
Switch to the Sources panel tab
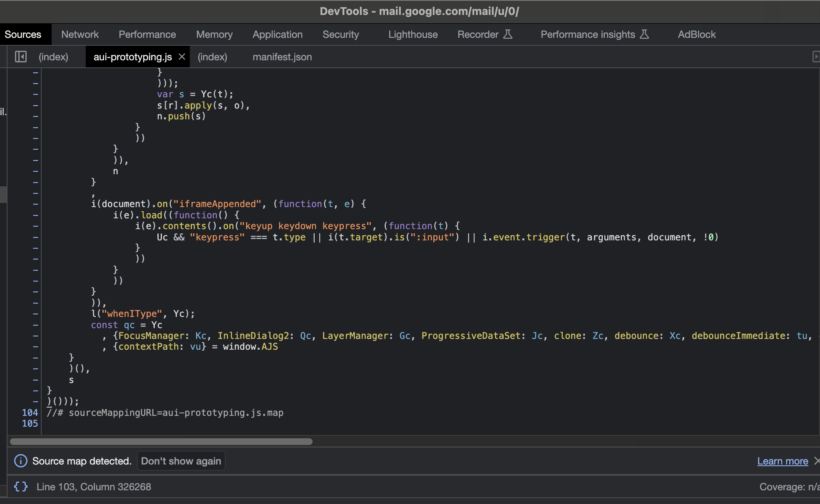pyautogui.click(x=23, y=35)
